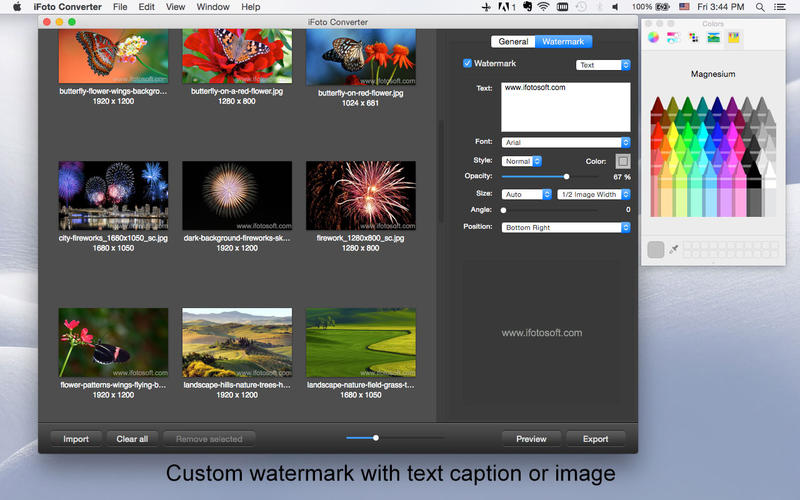Open the battery status in menu bar
Image resolution: width=800 pixels, height=500 pixels.
click(x=651, y=7)
